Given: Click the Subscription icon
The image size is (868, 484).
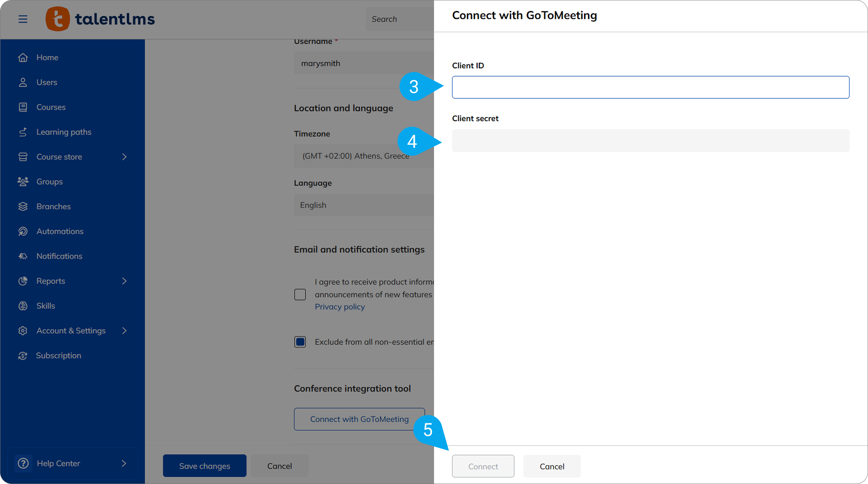Looking at the screenshot, I should coord(23,355).
